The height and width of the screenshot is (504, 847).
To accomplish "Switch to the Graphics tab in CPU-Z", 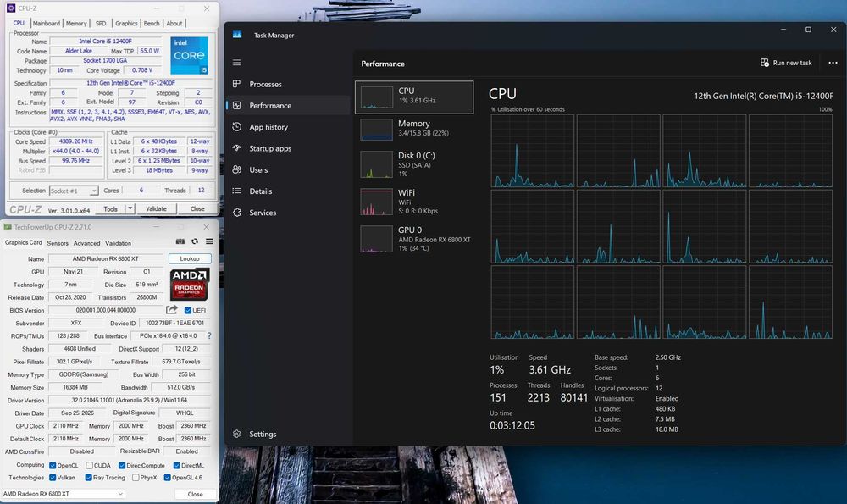I will pos(126,23).
